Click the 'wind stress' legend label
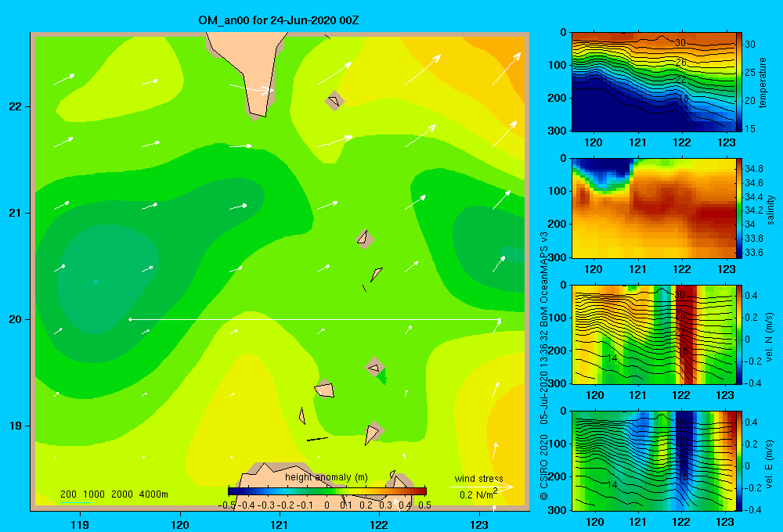 478,479
